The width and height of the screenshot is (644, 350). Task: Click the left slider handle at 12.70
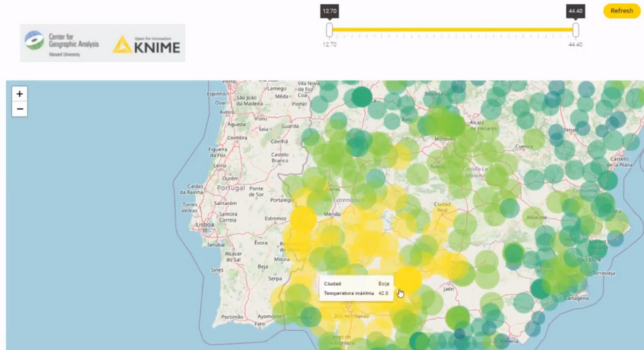[x=330, y=29]
